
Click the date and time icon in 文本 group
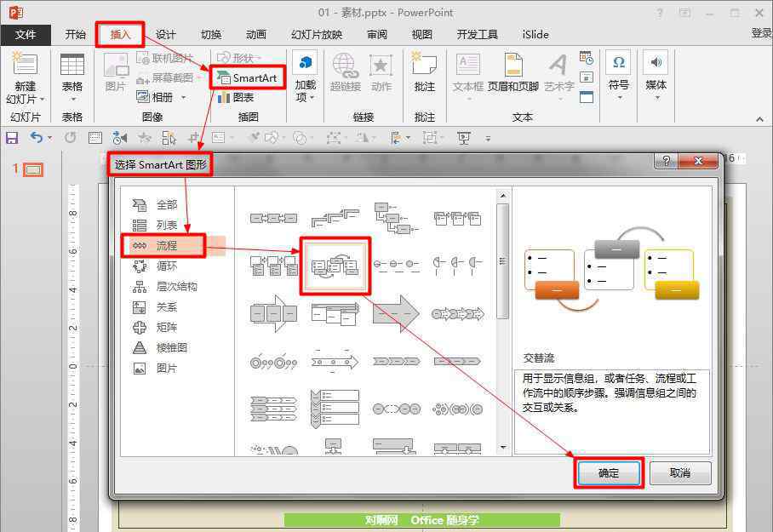[587, 58]
